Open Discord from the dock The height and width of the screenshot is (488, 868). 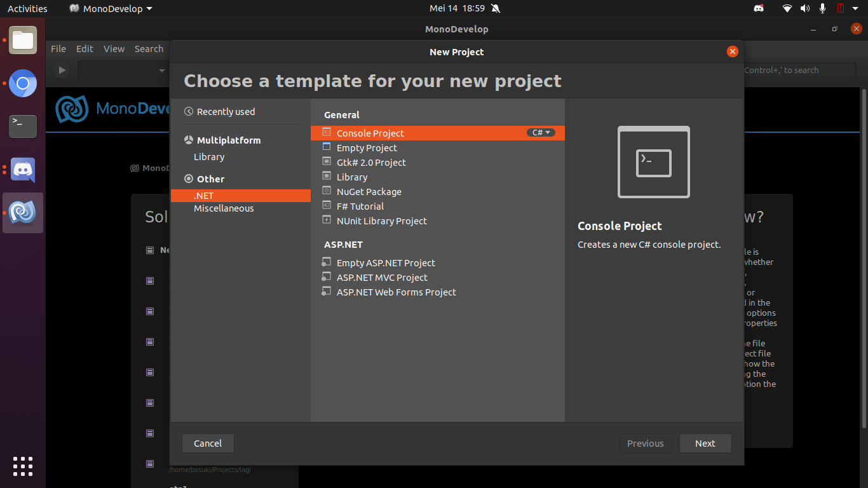click(23, 170)
